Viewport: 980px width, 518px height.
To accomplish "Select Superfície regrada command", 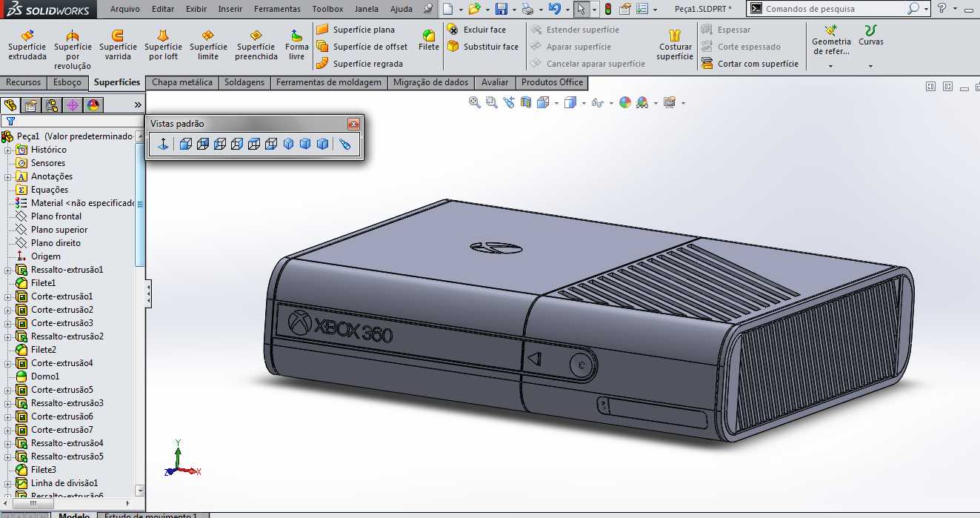I will [x=360, y=64].
